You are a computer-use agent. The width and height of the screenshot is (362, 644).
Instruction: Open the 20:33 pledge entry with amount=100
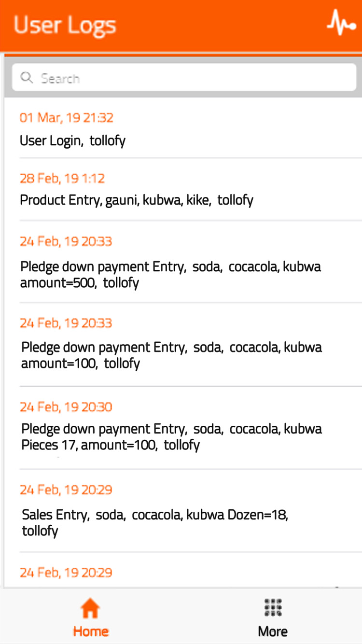click(171, 355)
